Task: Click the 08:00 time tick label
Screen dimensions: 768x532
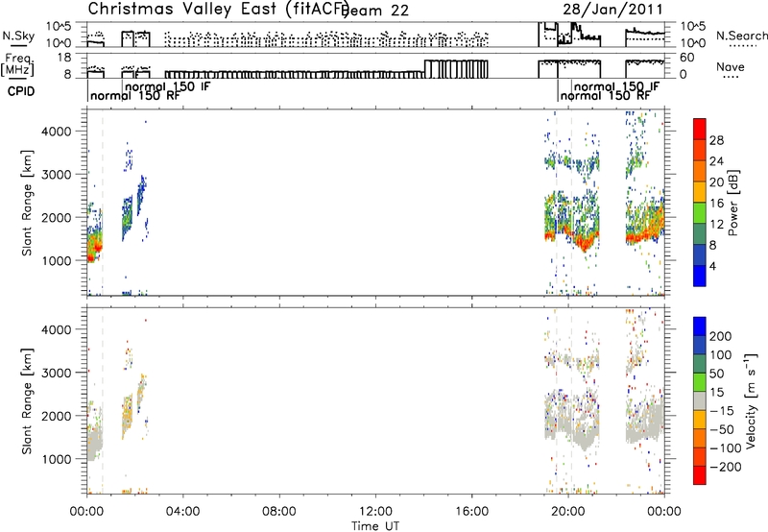Action: click(279, 512)
